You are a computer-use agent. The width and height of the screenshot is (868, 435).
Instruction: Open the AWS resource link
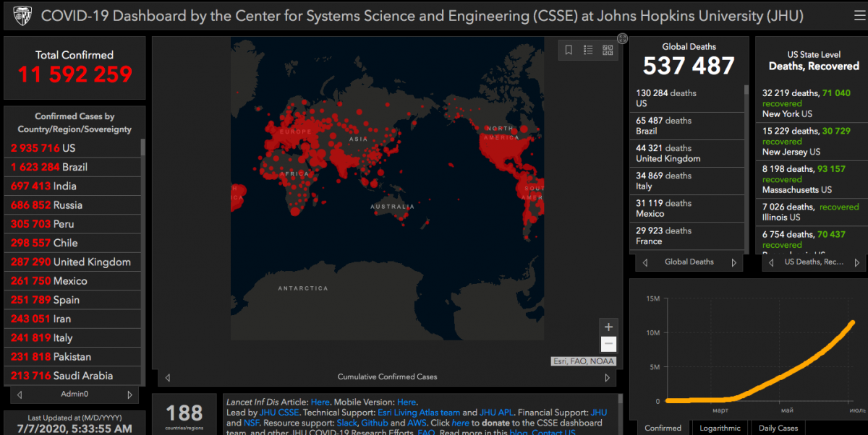[418, 422]
